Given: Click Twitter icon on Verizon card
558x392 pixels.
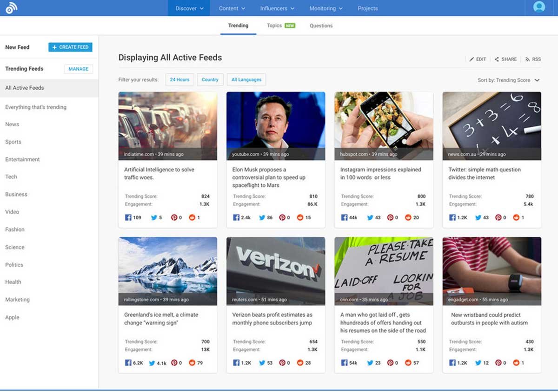Looking at the screenshot, I should (x=262, y=363).
